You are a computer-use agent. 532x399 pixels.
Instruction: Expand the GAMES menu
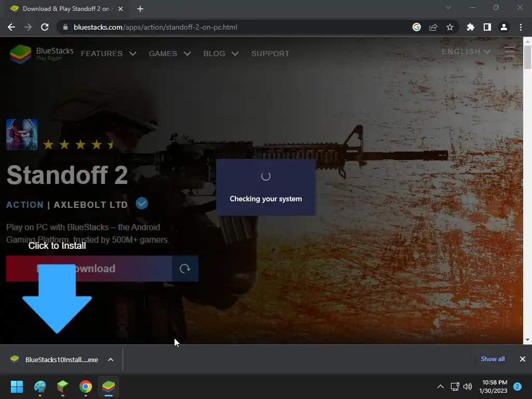click(170, 54)
